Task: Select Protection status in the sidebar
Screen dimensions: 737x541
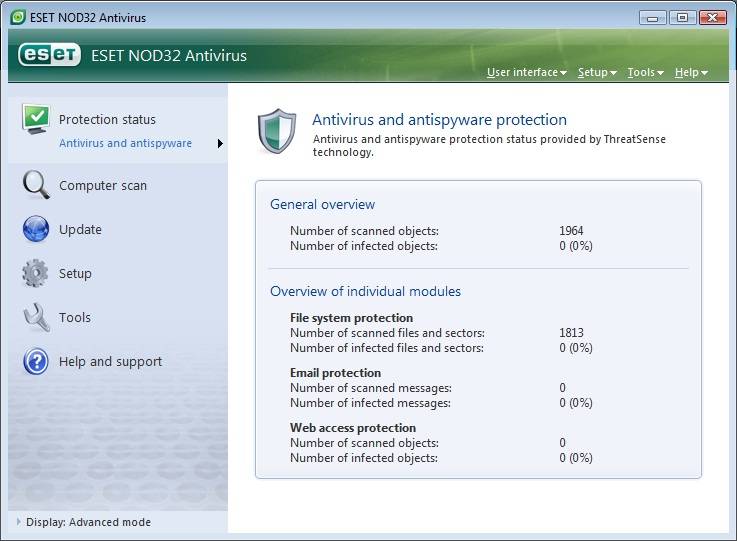Action: 107,119
